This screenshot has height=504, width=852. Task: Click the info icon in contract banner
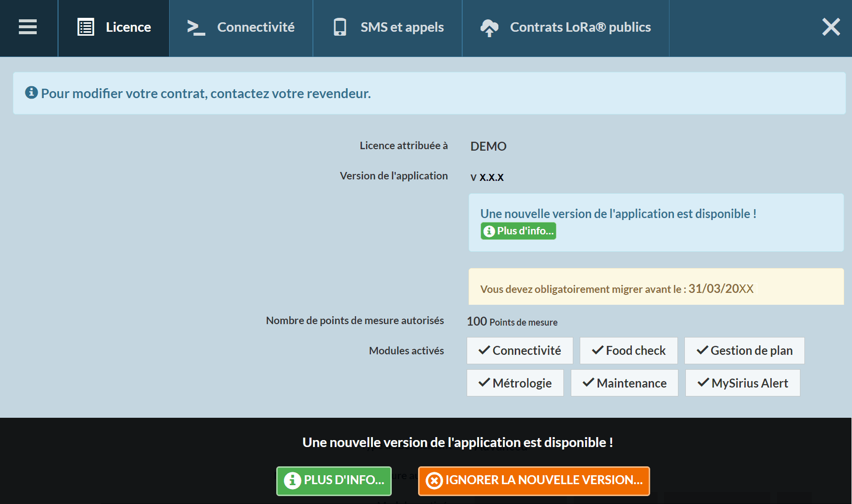click(31, 93)
